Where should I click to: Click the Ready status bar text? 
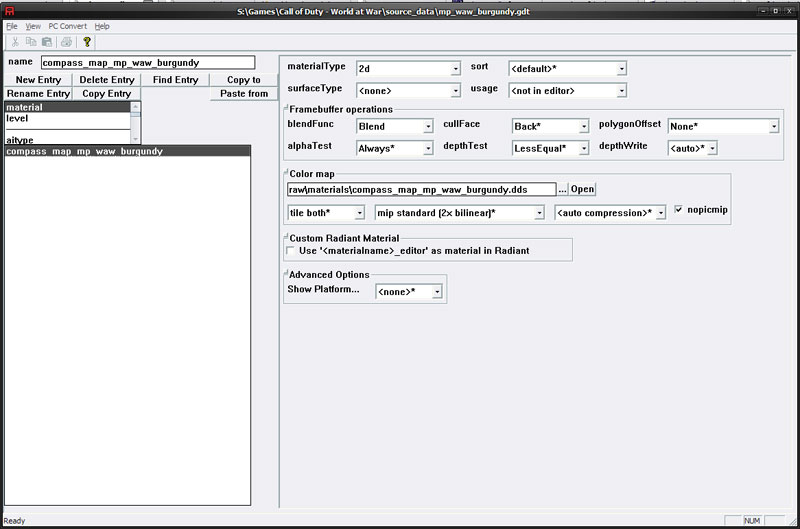click(14, 521)
